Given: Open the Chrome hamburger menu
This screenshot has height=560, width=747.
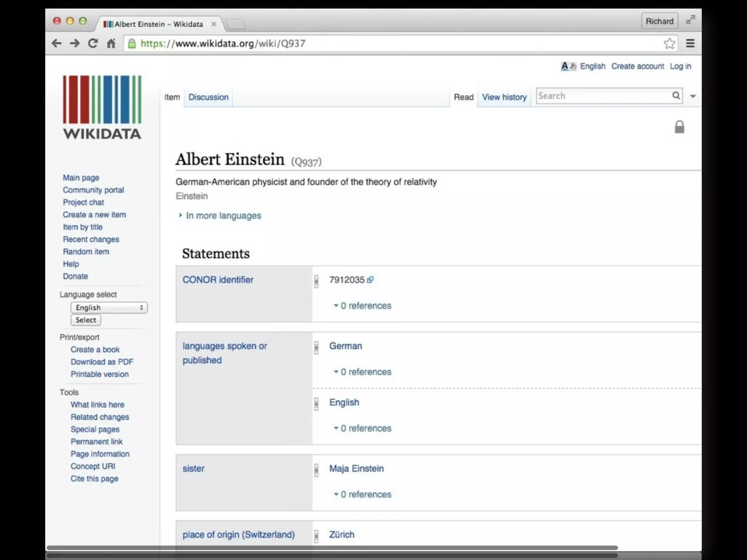Looking at the screenshot, I should tap(690, 43).
